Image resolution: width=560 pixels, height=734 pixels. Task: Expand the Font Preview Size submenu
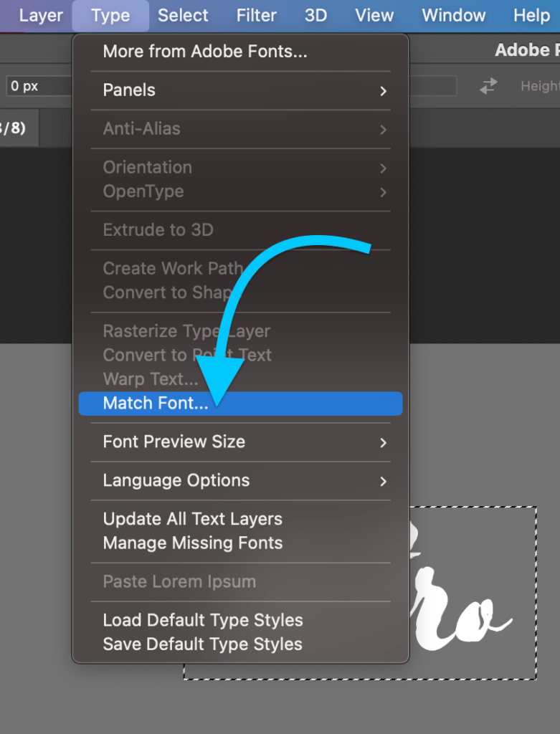(172, 442)
